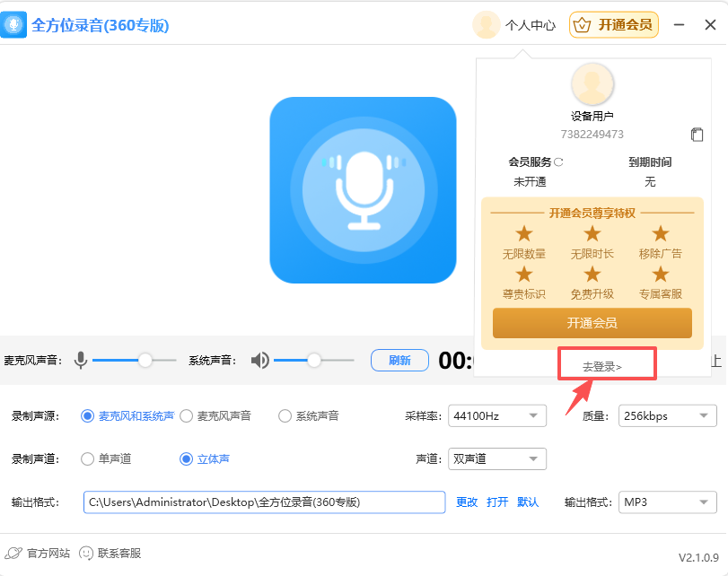
Task: Choose 单声道 recording channel
Action: point(88,459)
